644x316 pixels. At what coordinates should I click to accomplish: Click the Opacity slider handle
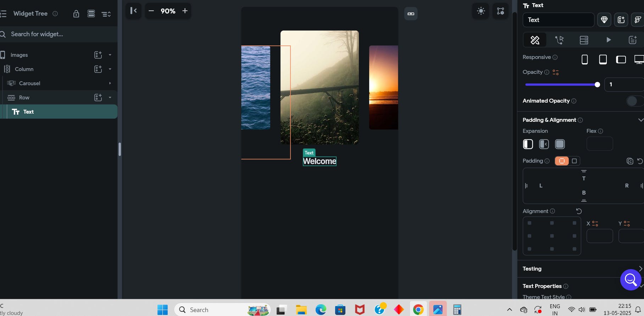click(x=597, y=85)
